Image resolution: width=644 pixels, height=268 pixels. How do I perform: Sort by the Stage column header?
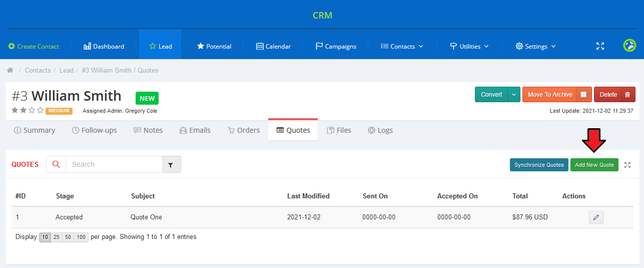pos(65,196)
